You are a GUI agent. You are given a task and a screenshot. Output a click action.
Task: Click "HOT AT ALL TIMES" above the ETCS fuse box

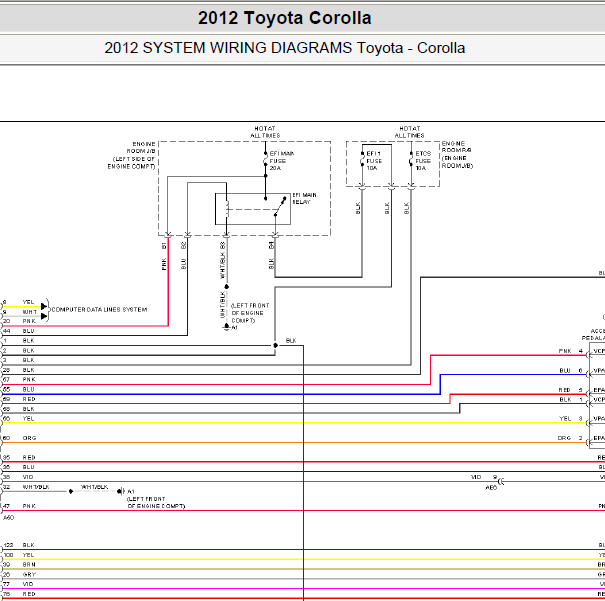point(409,132)
